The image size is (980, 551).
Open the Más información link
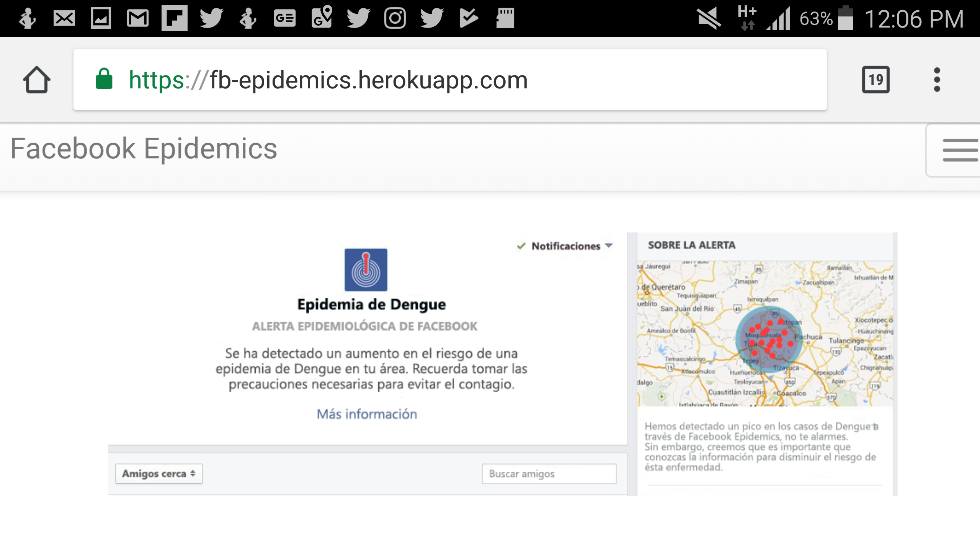[x=367, y=414]
